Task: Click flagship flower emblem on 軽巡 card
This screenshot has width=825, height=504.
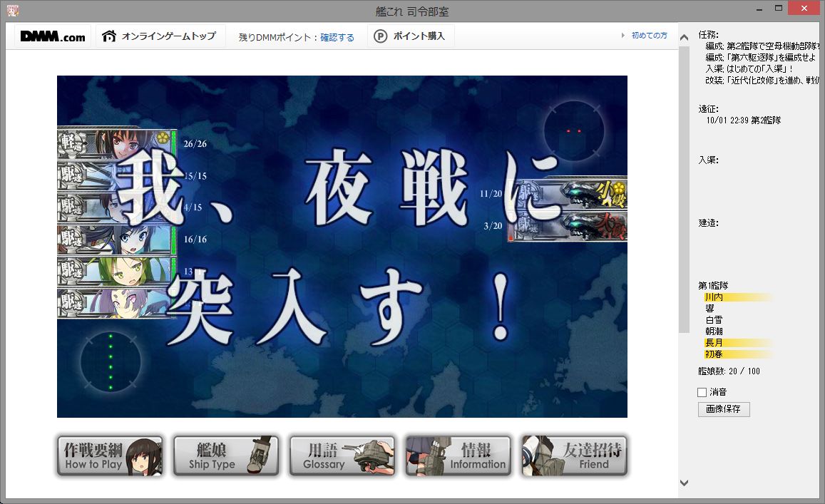Action: pyautogui.click(x=163, y=138)
